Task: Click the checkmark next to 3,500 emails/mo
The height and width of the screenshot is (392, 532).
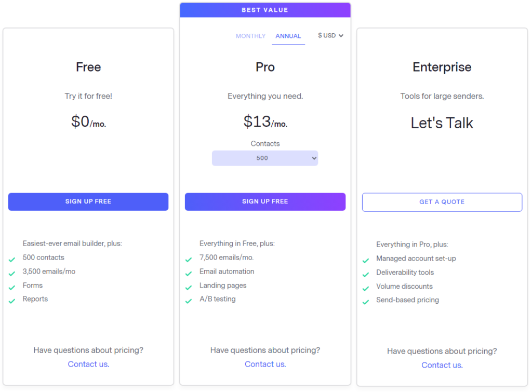Action: click(x=11, y=272)
